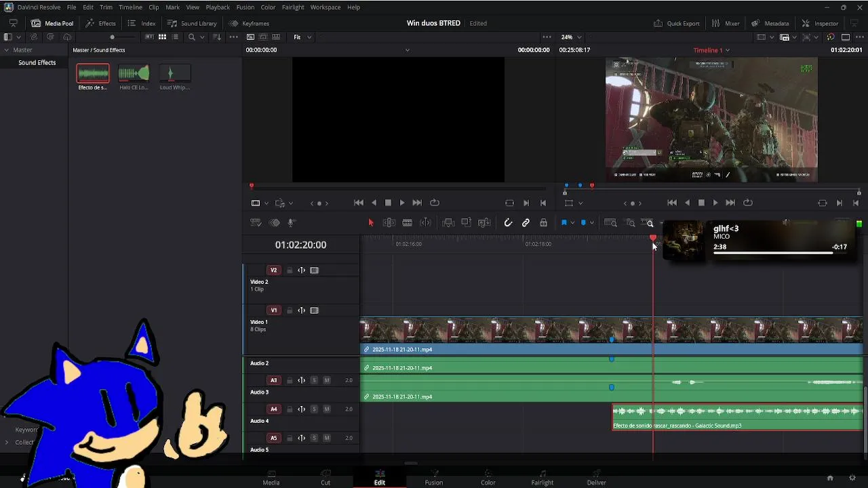Click the Insert Clip edit icon
868x488 pixels.
pyautogui.click(x=448, y=222)
